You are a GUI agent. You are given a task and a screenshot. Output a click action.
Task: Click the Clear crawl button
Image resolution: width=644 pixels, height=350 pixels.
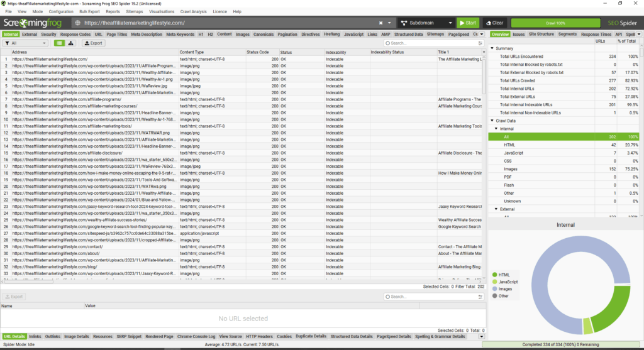495,23
